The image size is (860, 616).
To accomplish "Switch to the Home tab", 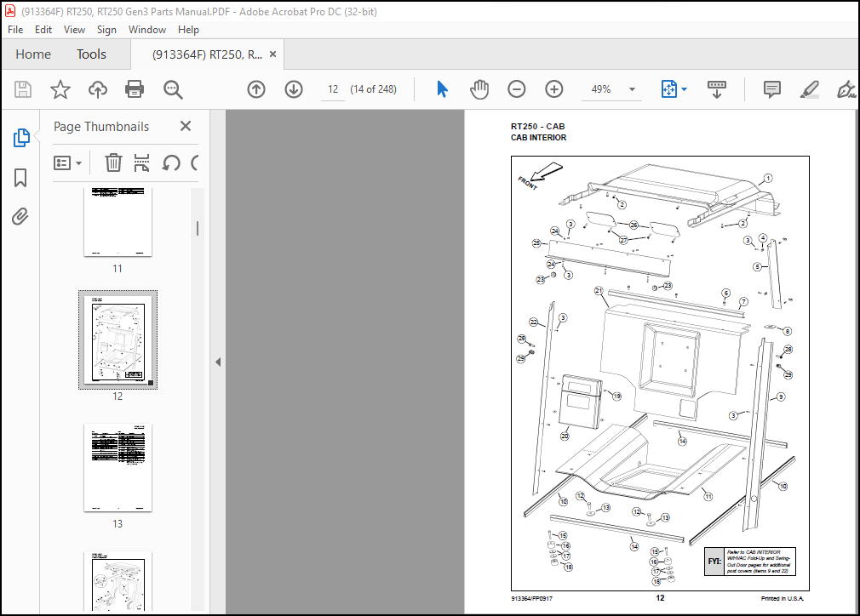I will click(33, 54).
